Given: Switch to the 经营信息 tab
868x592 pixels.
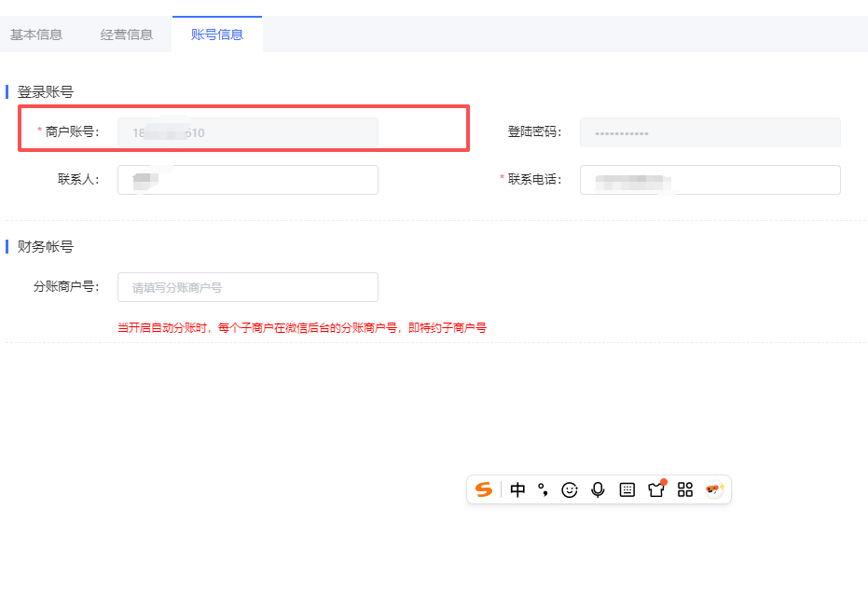Looking at the screenshot, I should tap(126, 33).
